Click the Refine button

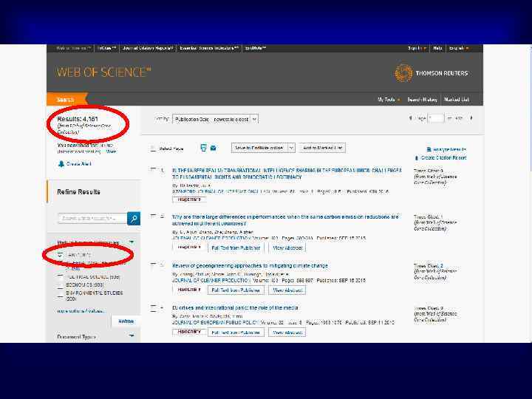tap(126, 321)
